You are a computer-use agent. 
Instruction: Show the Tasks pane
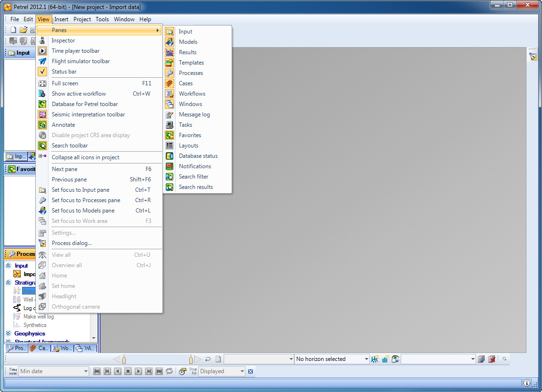pos(197,125)
